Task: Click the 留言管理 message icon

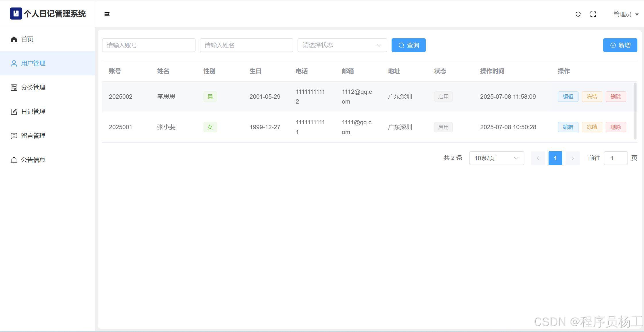Action: pyautogui.click(x=14, y=136)
